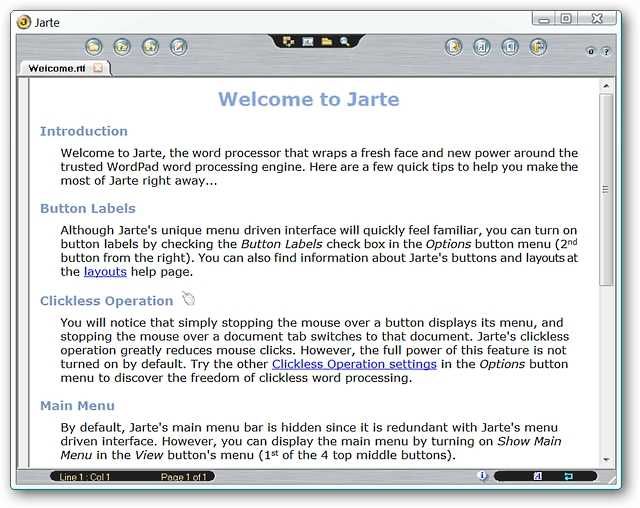Open the recent documents folder button
640x508 pixels.
122,47
